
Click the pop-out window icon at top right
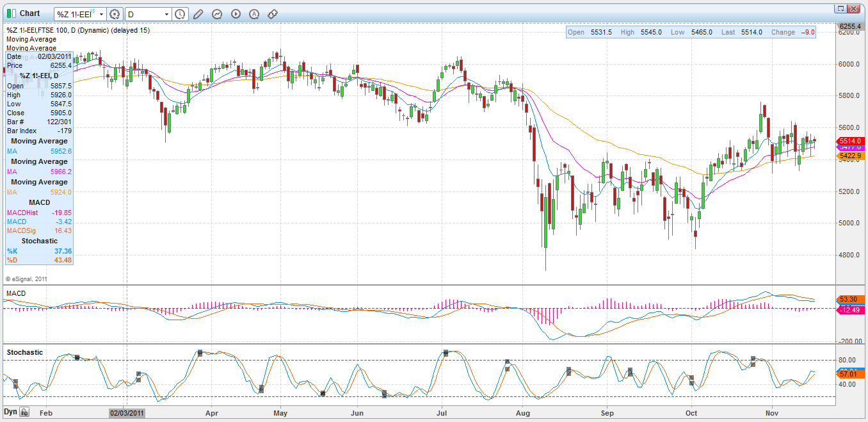[839, 9]
